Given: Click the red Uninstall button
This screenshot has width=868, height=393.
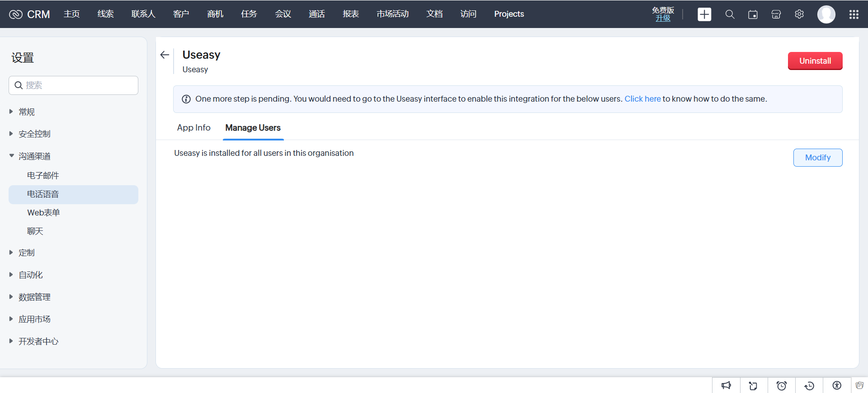Looking at the screenshot, I should (x=815, y=61).
